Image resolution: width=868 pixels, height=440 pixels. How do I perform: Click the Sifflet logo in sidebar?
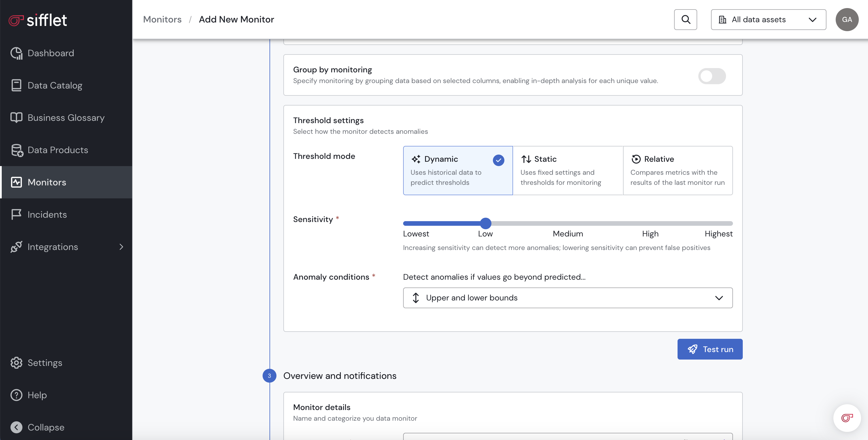coord(38,20)
